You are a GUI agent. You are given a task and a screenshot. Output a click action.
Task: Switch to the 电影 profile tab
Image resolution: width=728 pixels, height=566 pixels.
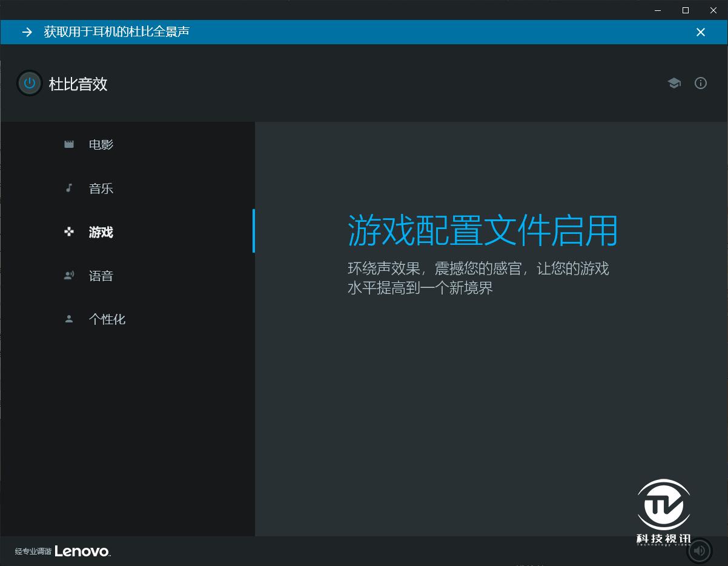[101, 144]
